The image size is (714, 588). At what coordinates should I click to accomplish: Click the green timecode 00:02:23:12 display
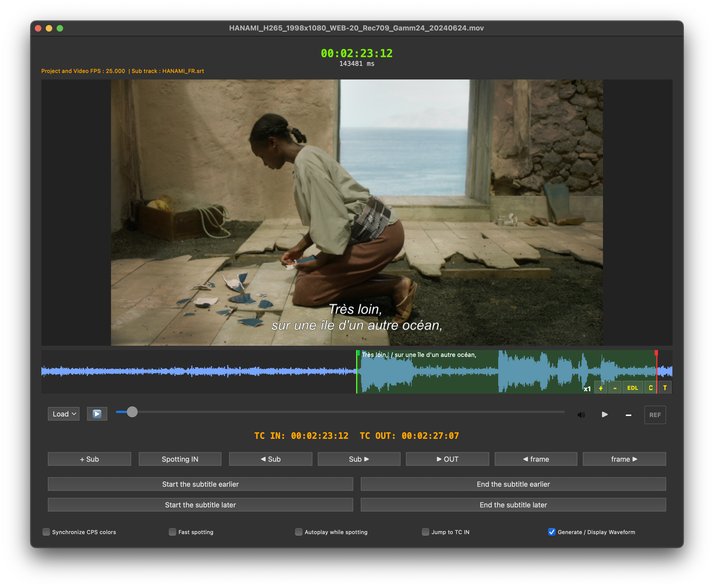357,53
